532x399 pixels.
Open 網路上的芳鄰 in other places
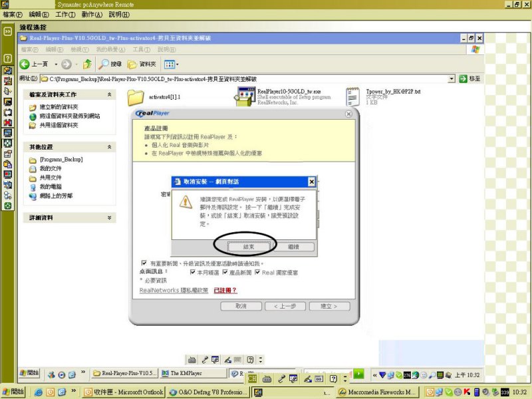(x=56, y=196)
